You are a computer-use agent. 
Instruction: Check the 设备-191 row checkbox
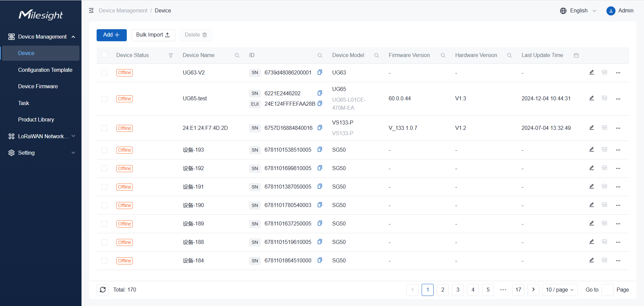(104, 187)
